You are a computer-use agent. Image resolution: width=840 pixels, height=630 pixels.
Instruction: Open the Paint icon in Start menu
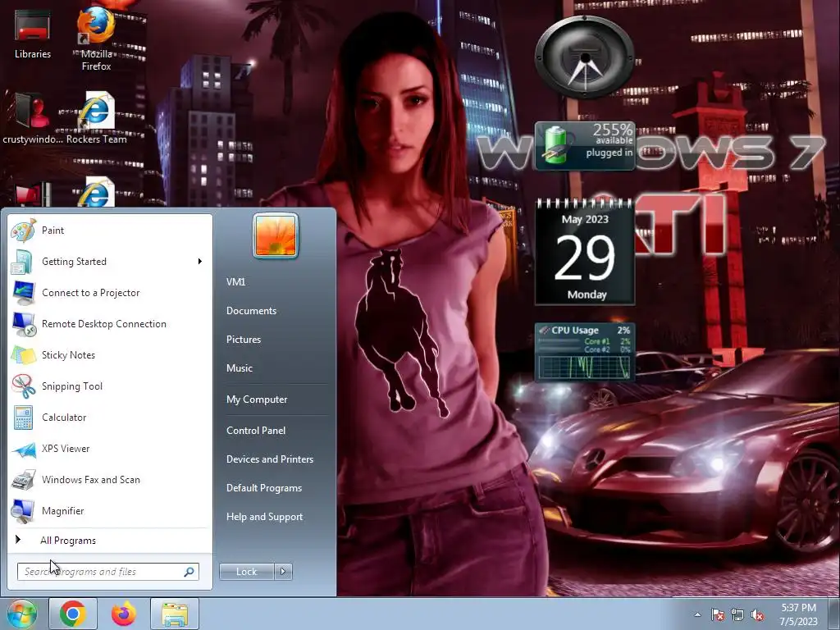[x=24, y=231]
